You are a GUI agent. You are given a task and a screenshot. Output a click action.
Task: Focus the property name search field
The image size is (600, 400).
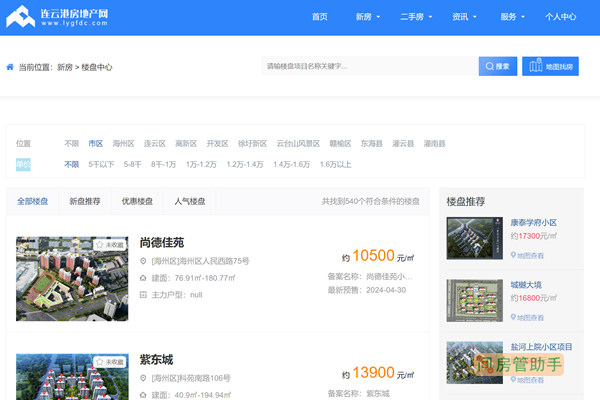370,66
